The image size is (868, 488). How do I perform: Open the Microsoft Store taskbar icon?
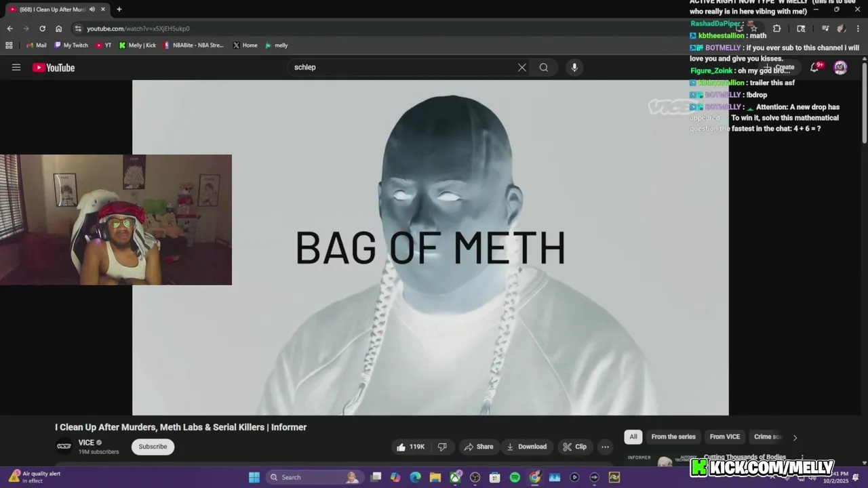pyautogui.click(x=495, y=477)
